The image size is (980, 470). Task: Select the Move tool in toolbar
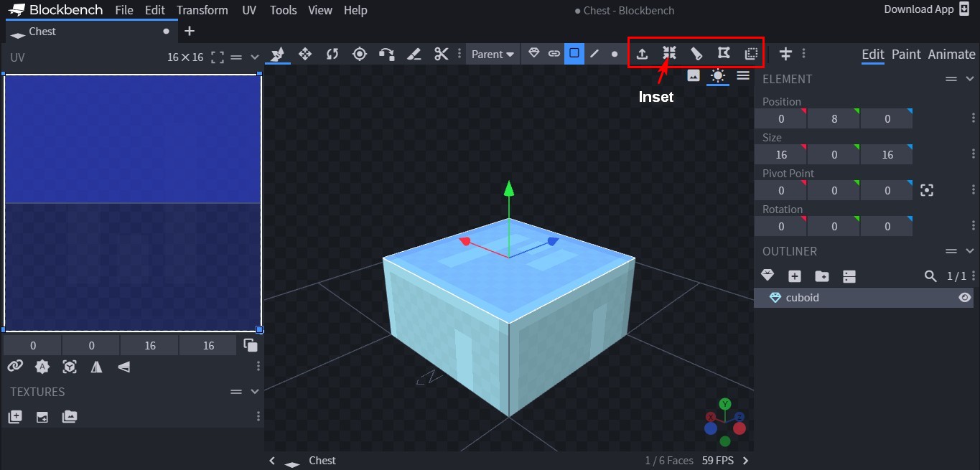[x=278, y=54]
